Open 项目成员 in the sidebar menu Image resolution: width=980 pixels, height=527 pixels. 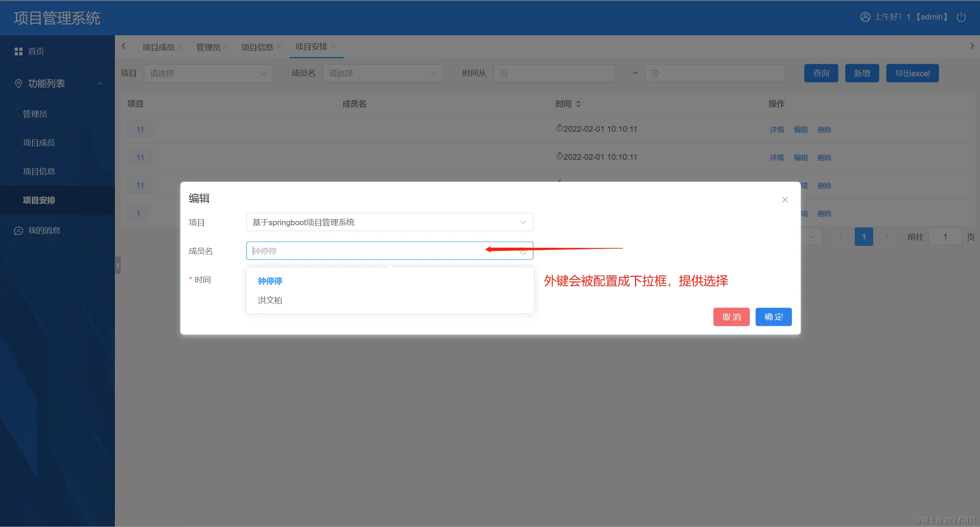tap(39, 143)
